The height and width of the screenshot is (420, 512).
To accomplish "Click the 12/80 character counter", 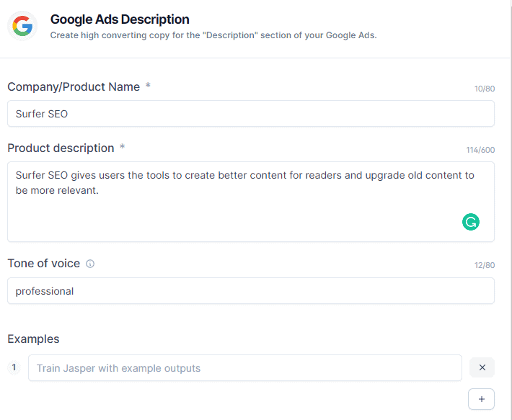I will tap(484, 266).
